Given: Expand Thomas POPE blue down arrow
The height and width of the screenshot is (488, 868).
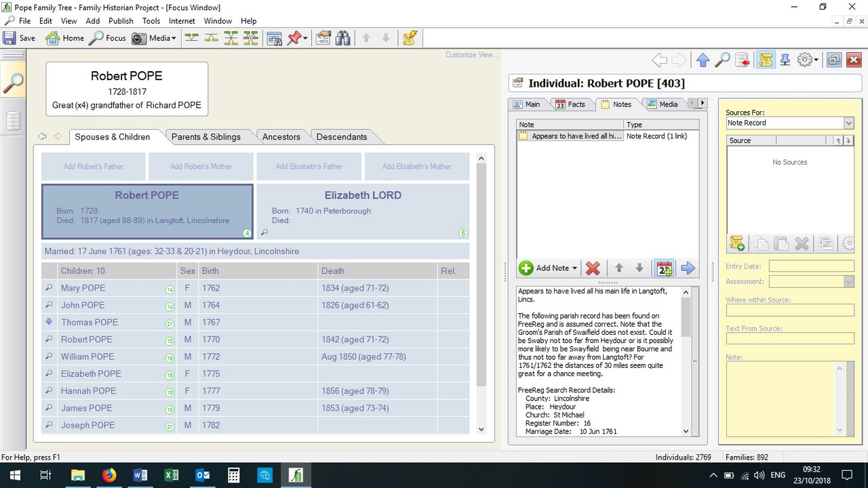Looking at the screenshot, I should click(49, 322).
